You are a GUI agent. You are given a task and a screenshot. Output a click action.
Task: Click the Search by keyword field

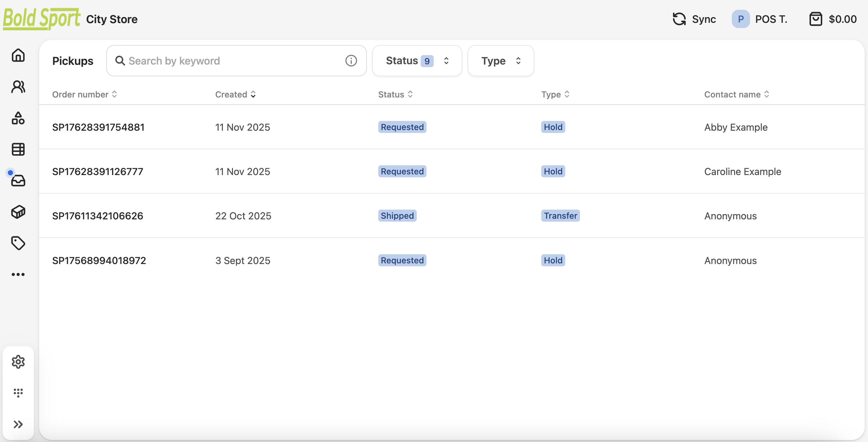(x=233, y=61)
